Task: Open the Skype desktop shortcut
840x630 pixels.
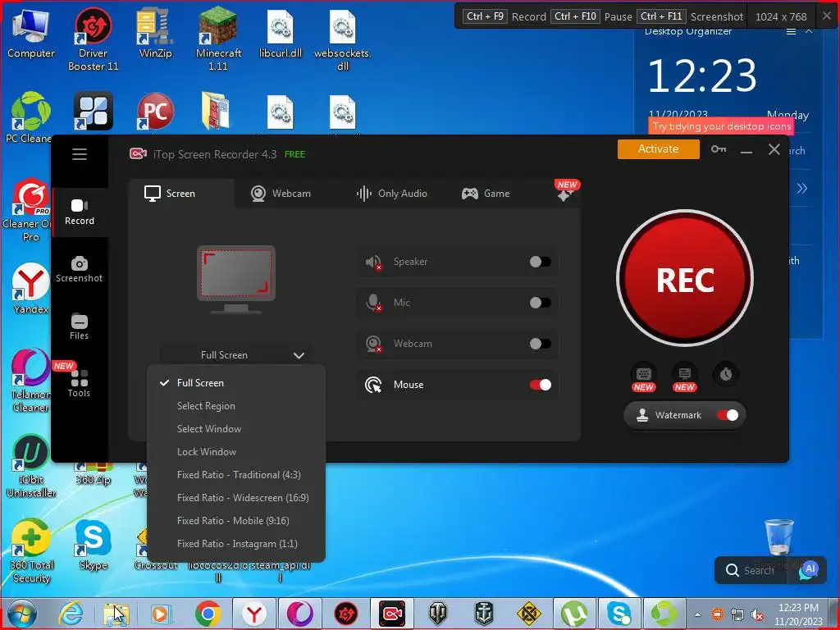Action: coord(94,545)
